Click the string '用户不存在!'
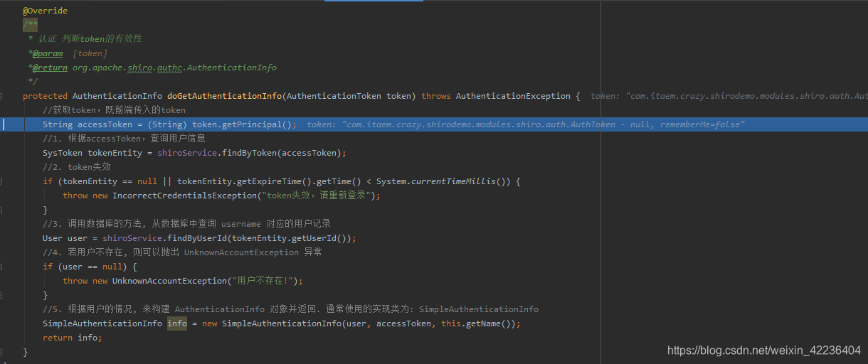The height and width of the screenshot is (364, 868). 263,281
